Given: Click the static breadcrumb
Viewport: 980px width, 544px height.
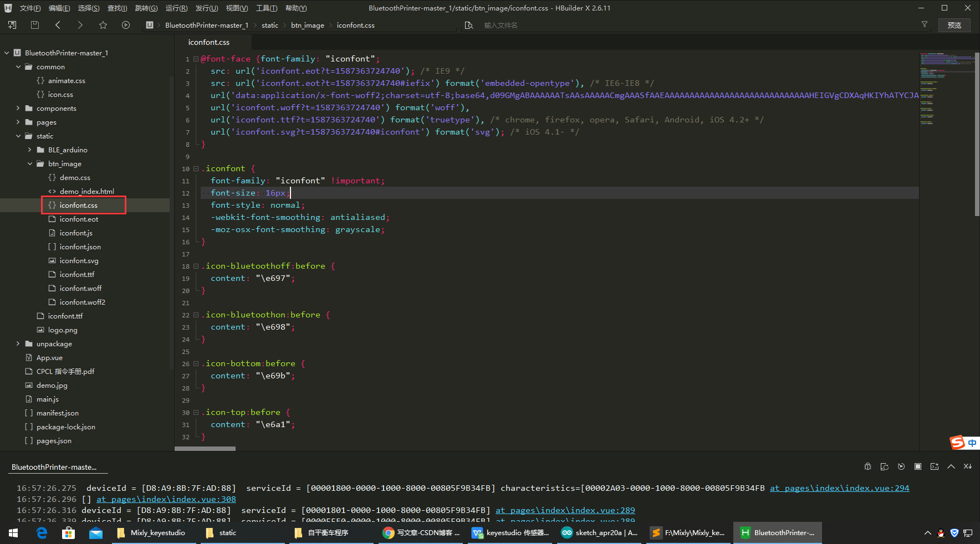Looking at the screenshot, I should click(270, 25).
